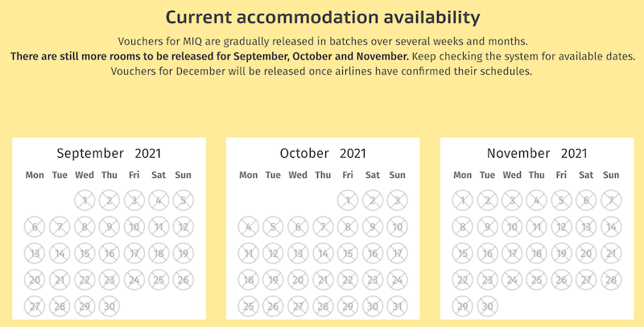
Task: Click October 25 date circle
Action: 249,307
